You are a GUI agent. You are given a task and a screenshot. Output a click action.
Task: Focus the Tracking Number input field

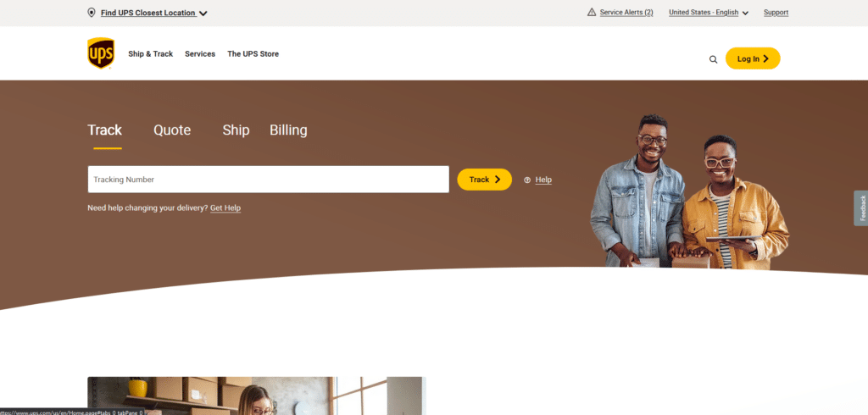click(x=269, y=180)
